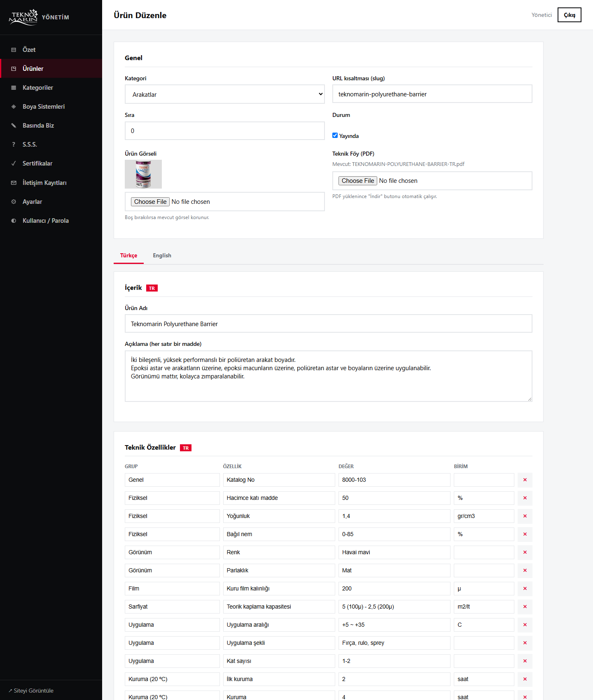The width and height of the screenshot is (593, 700).
Task: Delete the Uygulama aralığı row
Action: pyautogui.click(x=525, y=625)
